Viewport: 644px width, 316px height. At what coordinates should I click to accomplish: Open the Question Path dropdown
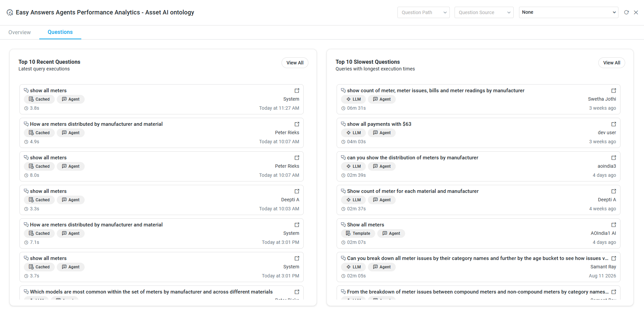click(x=423, y=12)
